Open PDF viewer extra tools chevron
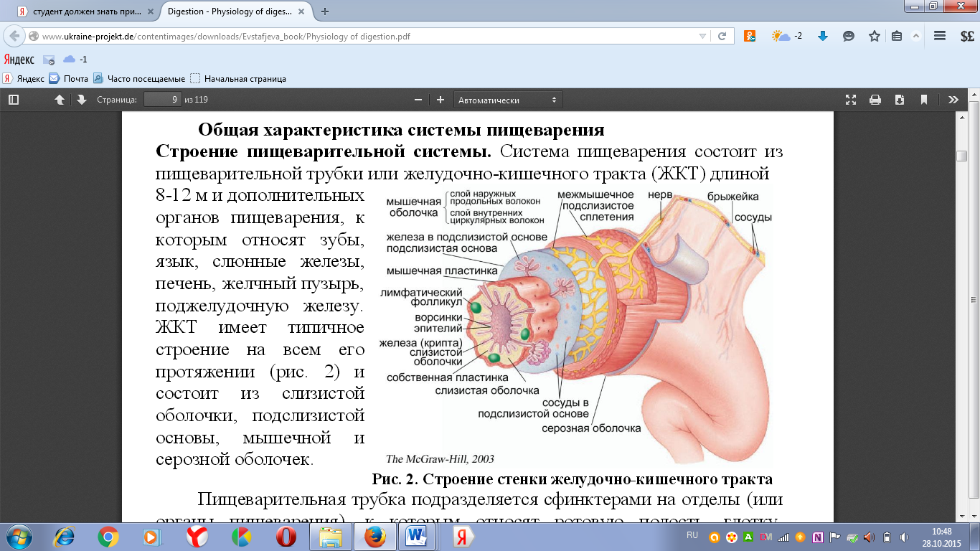Screen dimensions: 980x551 (953, 100)
